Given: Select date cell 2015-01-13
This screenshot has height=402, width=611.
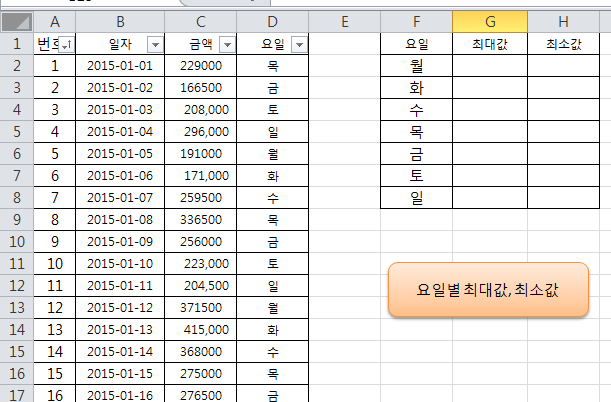Looking at the screenshot, I should click(120, 330).
